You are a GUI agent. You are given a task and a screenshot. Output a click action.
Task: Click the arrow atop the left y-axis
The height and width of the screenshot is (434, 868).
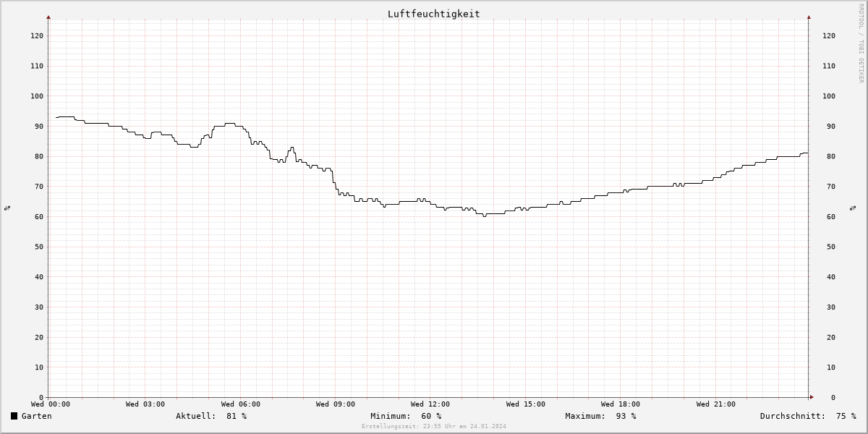[x=48, y=17]
